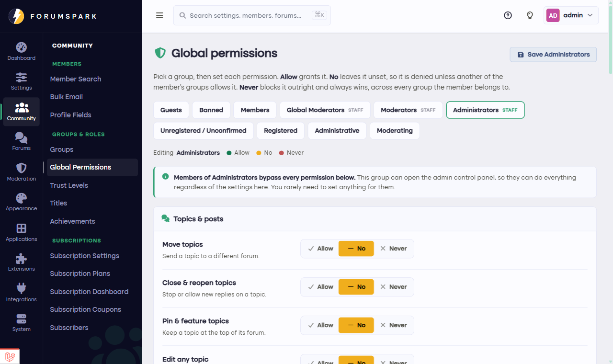Open the System server icon

[21, 319]
